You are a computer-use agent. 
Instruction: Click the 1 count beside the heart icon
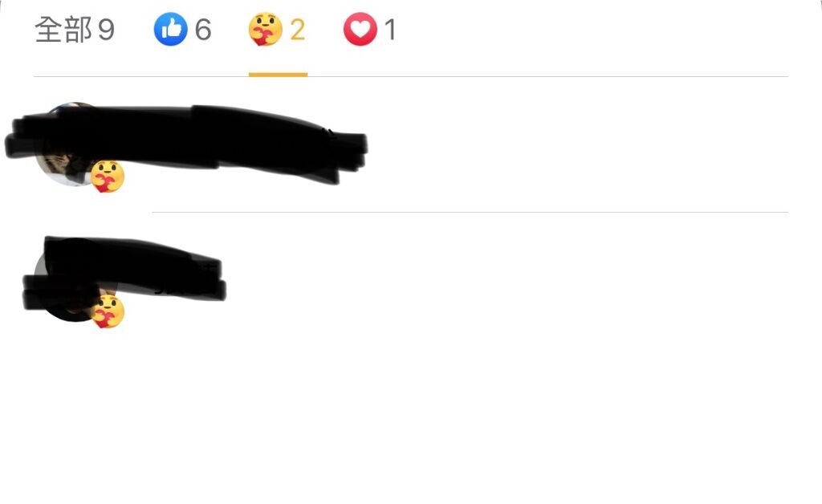pos(390,30)
